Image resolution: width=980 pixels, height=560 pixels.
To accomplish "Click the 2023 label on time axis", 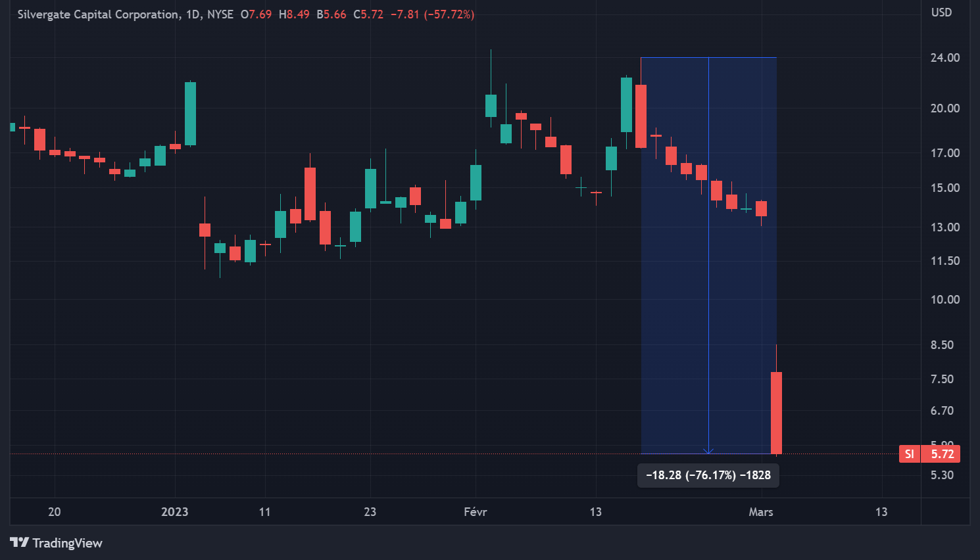I will click(x=174, y=512).
